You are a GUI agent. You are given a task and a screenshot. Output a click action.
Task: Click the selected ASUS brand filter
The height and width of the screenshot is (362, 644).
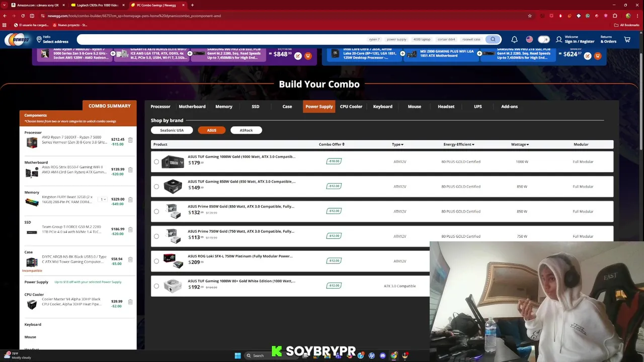pos(211,130)
